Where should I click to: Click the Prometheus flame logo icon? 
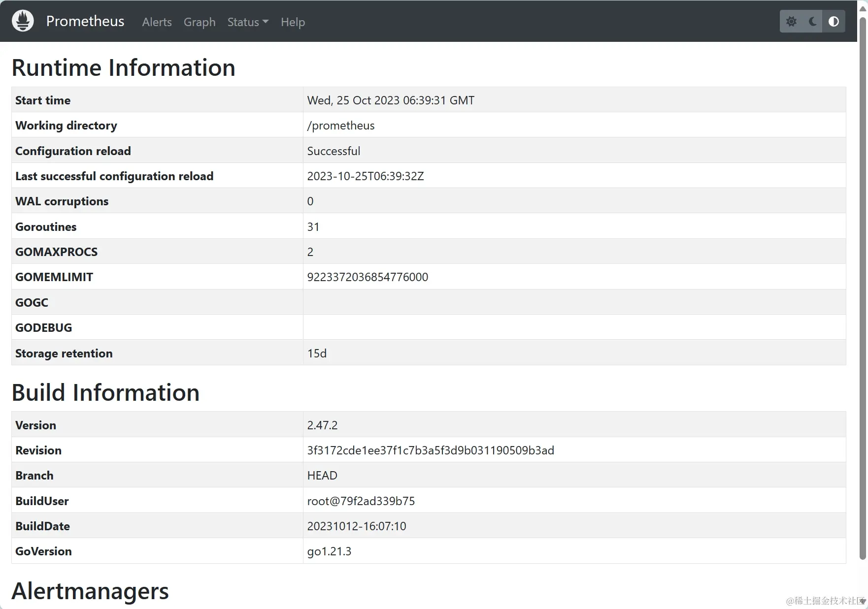[x=23, y=21]
